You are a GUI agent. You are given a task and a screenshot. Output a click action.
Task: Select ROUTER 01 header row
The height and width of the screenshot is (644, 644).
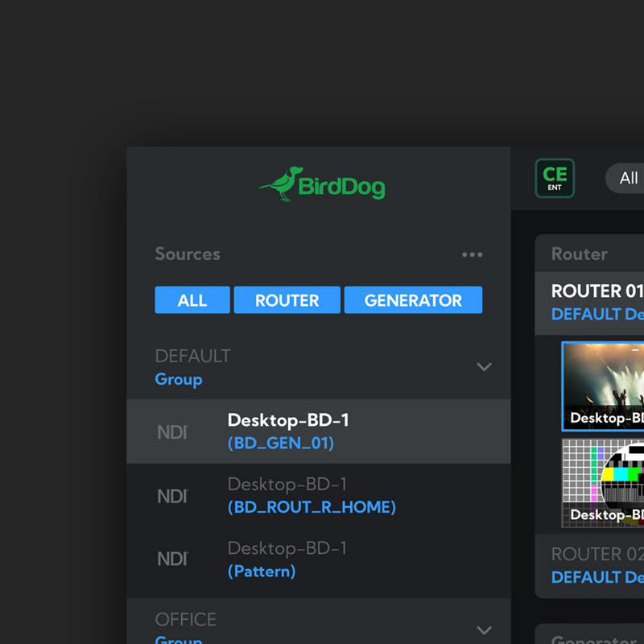pyautogui.click(x=589, y=303)
